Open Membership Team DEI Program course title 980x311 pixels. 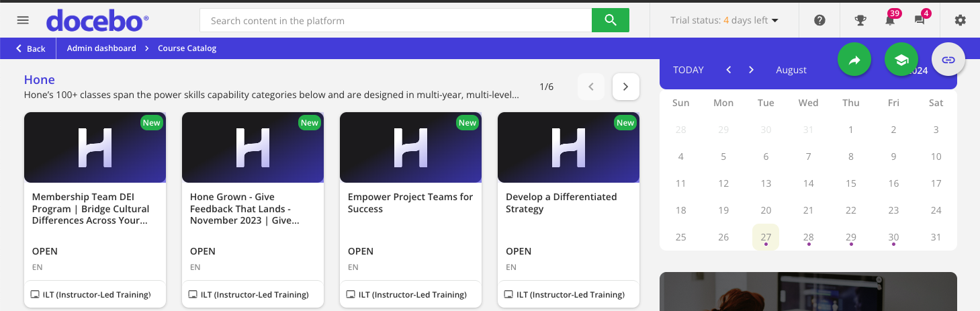pos(91,208)
